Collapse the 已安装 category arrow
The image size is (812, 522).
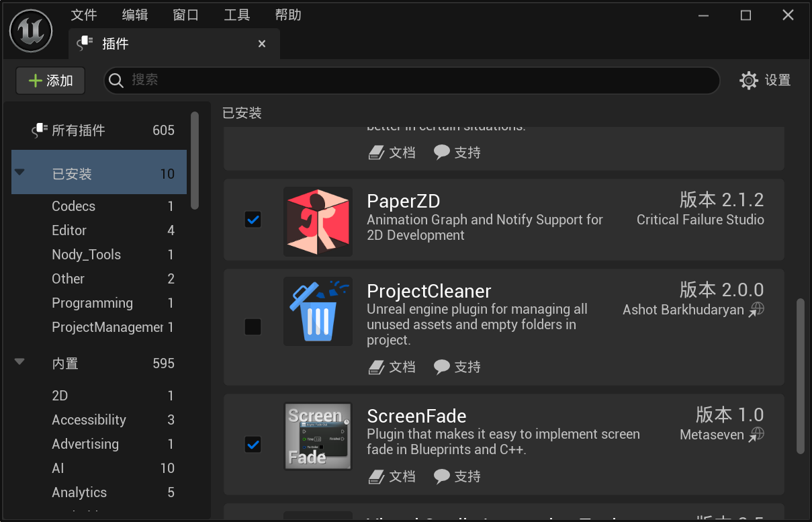click(x=20, y=173)
